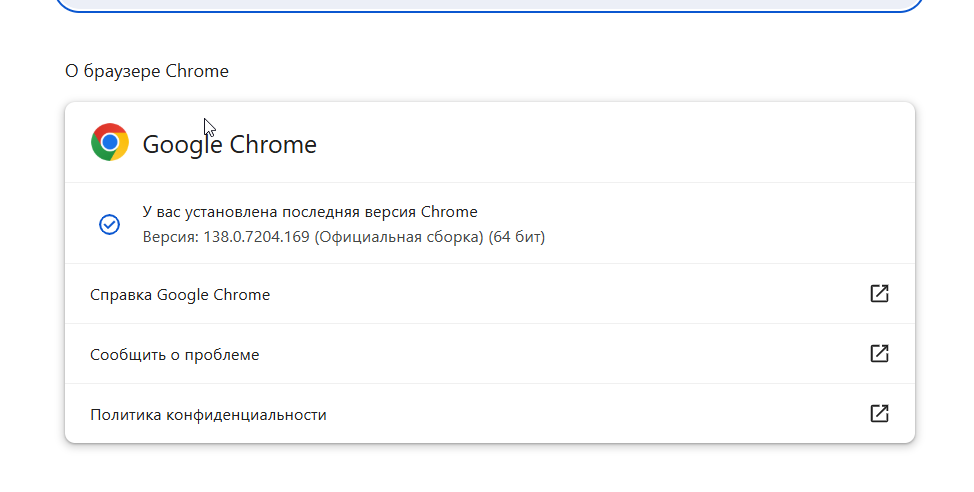Click the Google Chrome logo icon
974x492 pixels.
pyautogui.click(x=110, y=142)
